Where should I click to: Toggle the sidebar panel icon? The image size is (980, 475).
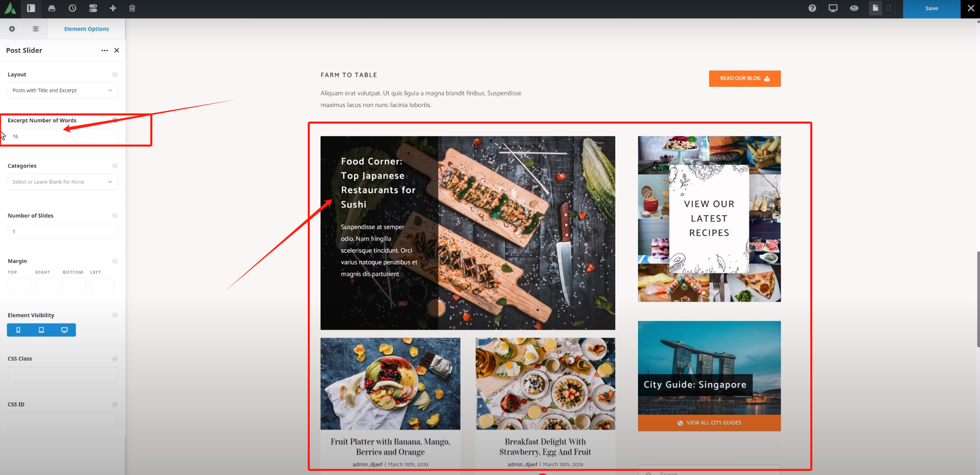coord(31,8)
